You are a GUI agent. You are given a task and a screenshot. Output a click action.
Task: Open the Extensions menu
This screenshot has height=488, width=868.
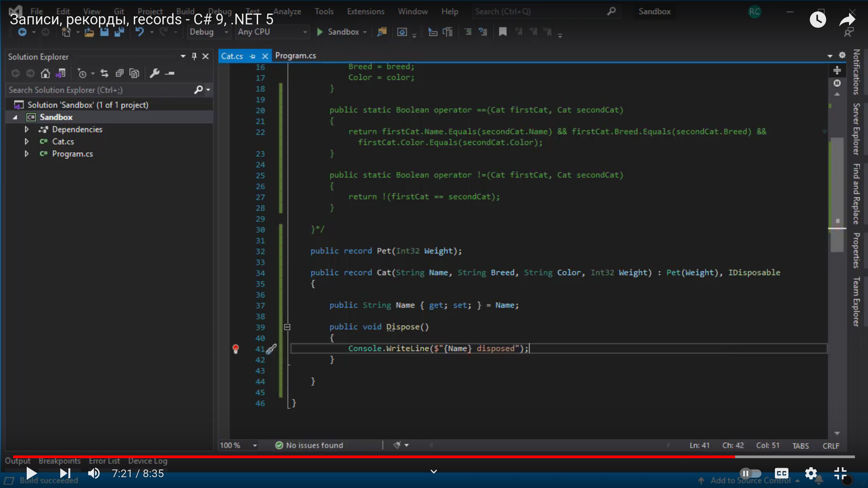tap(365, 11)
